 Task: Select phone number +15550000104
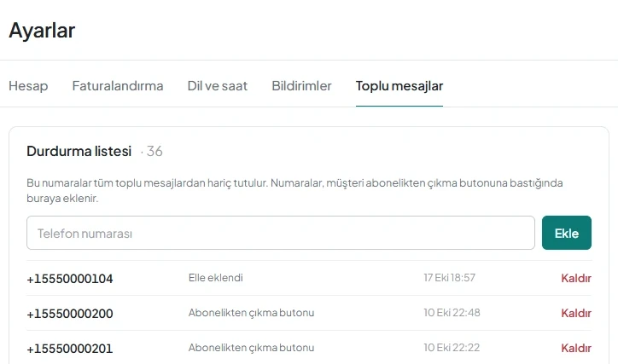click(70, 279)
